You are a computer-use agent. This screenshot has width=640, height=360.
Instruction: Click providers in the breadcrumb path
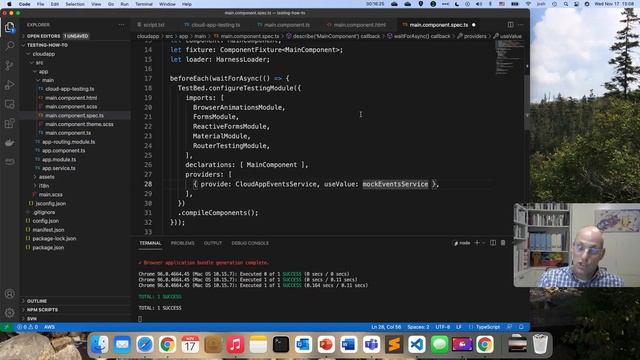[475, 36]
